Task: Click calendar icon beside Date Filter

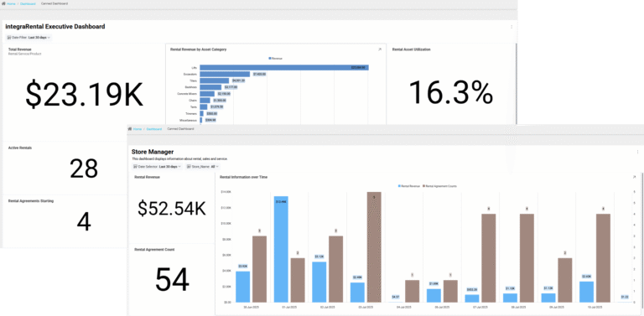Action: 9,38
